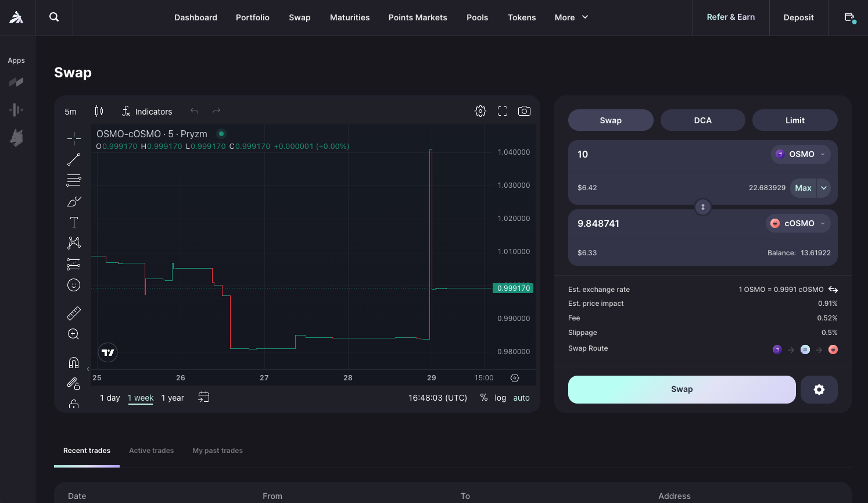
Task: Open the wallet icon in header
Action: coord(849,17)
